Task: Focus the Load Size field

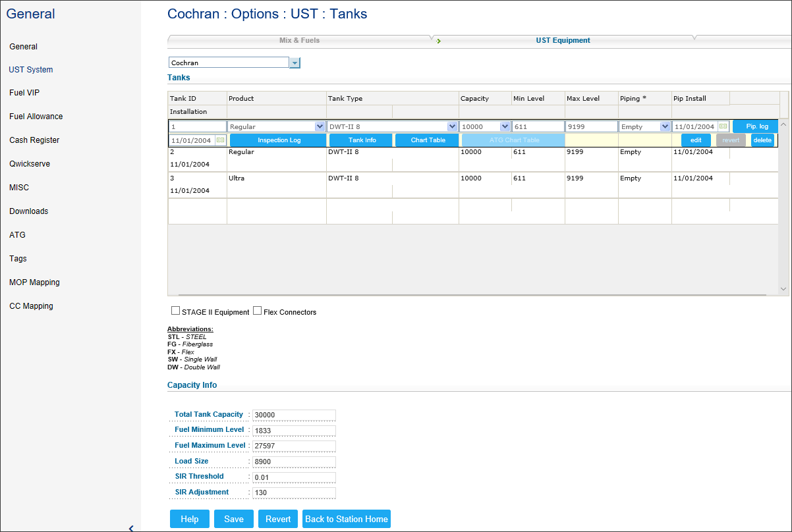Action: (x=294, y=462)
